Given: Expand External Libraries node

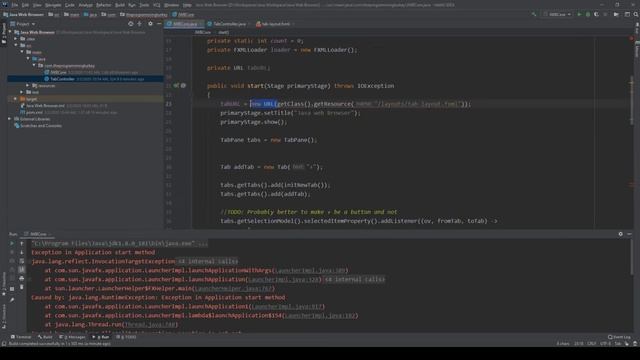Looking at the screenshot, I should click(10, 119).
